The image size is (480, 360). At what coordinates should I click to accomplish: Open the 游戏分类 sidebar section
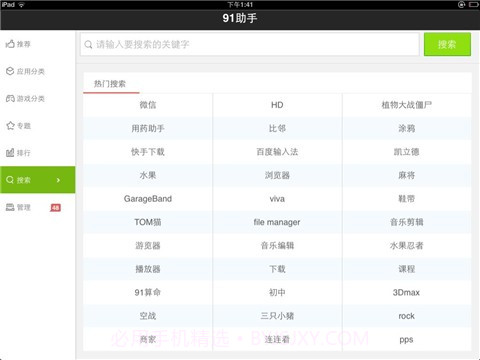[x=38, y=98]
